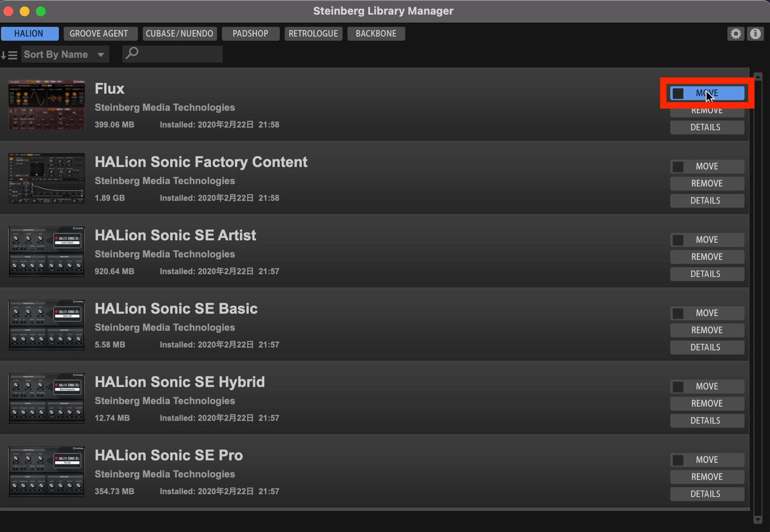
Task: Remove the HALion Sonic Factory Content library
Action: [707, 184]
